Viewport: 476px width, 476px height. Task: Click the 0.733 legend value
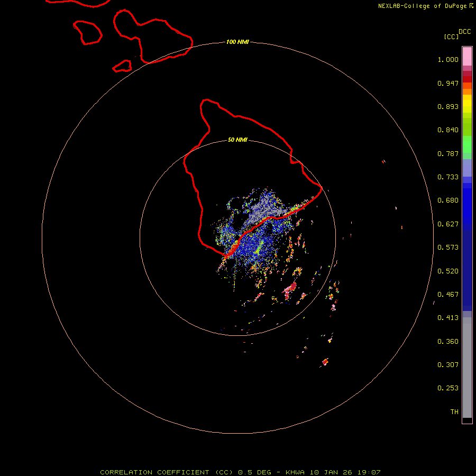click(x=448, y=177)
